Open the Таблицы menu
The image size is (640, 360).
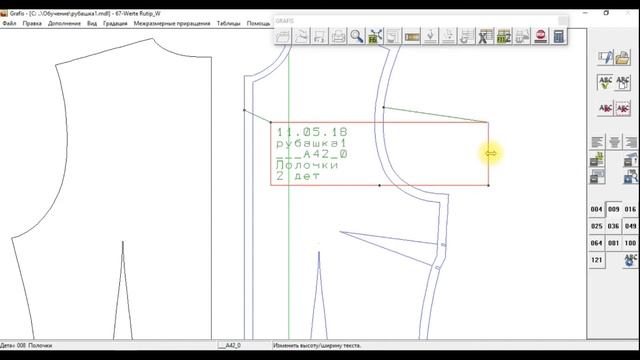229,24
